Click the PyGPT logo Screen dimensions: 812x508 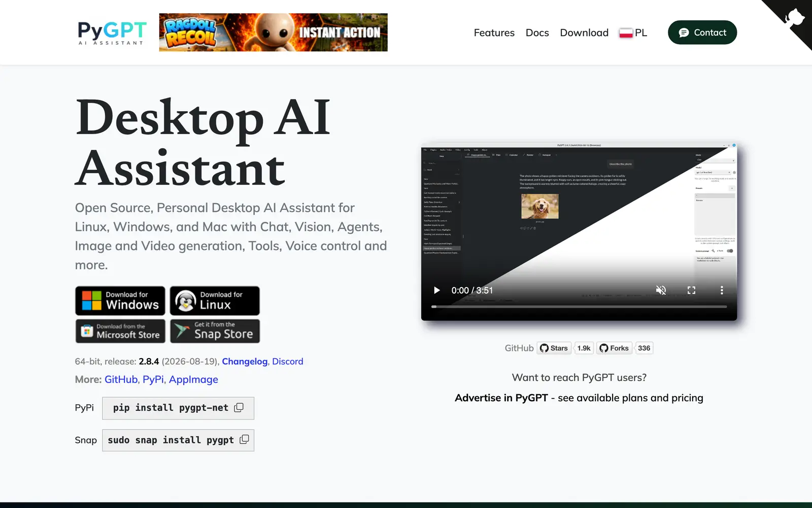[112, 33]
